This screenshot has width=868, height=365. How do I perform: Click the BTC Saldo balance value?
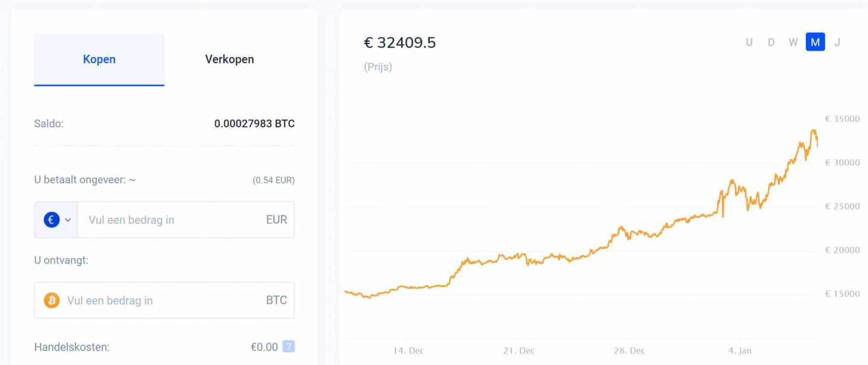(x=254, y=124)
